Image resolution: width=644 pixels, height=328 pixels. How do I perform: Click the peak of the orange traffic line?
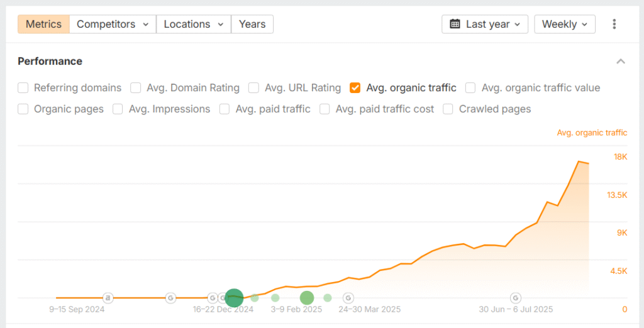(579, 161)
